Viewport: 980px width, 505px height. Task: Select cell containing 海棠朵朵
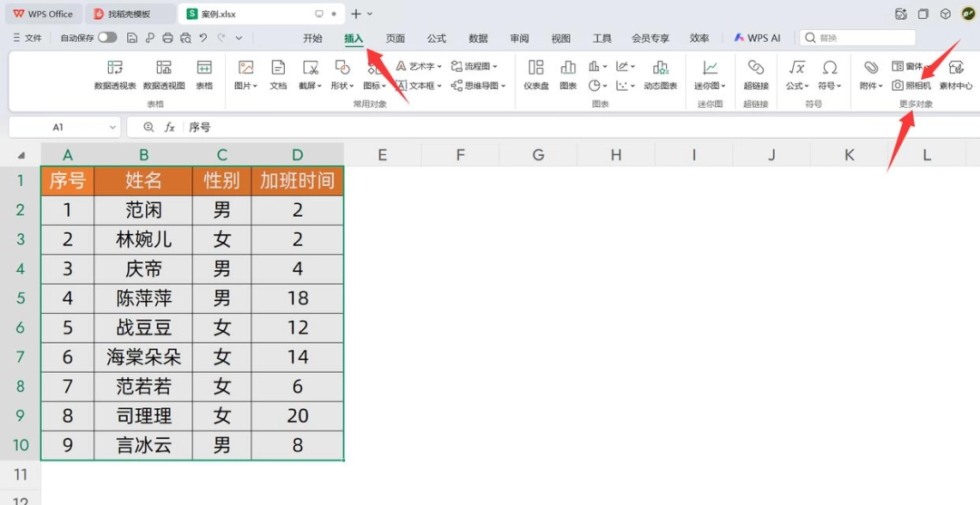[x=143, y=357]
